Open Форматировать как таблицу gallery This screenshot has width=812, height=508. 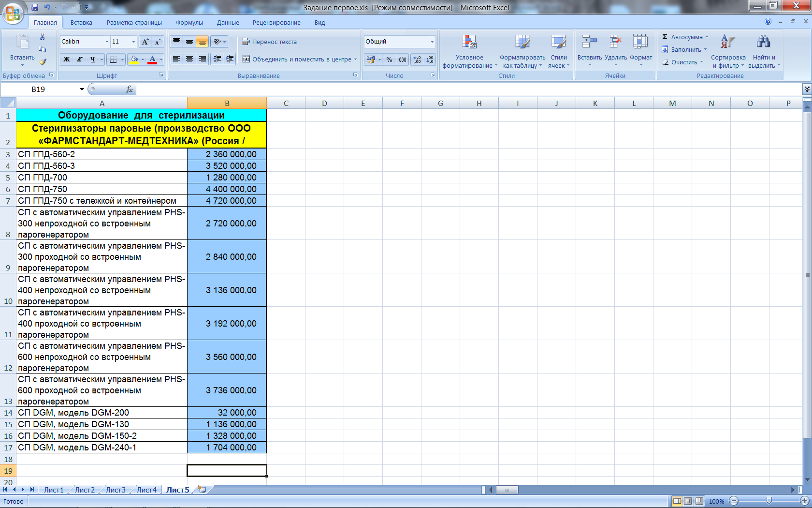[522, 51]
